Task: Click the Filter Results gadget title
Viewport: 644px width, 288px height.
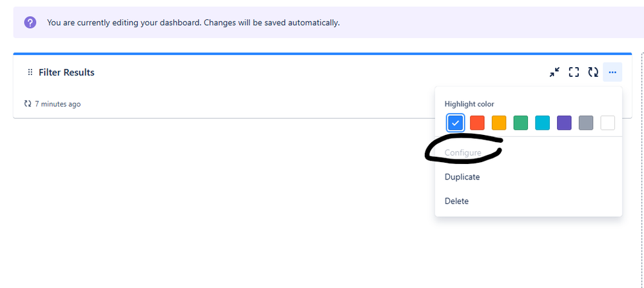Action: click(66, 72)
